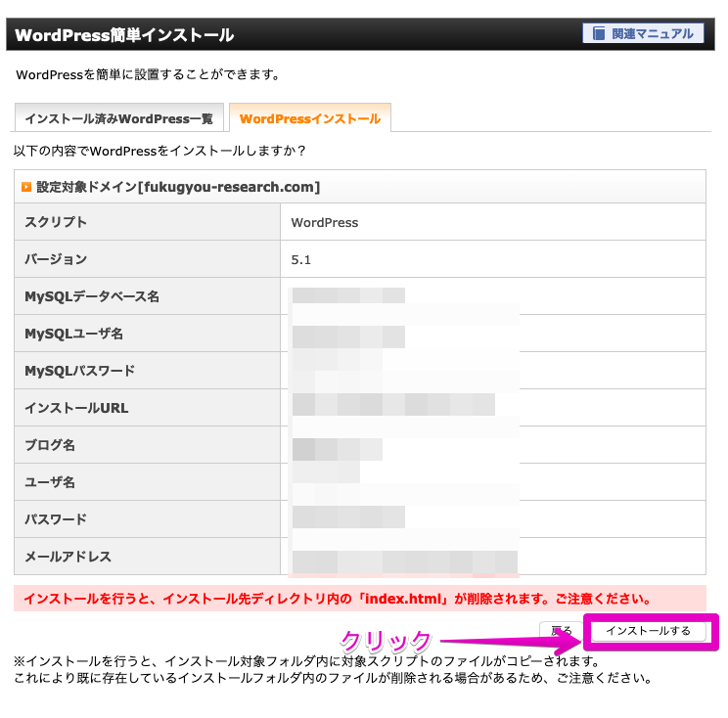Click the メールアドレス label
728x718 pixels.
coord(68,556)
